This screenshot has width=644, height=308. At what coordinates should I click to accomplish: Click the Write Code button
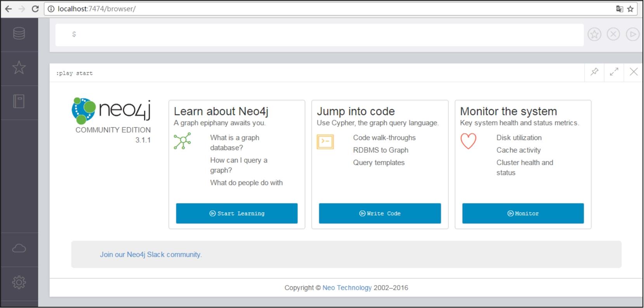point(380,213)
